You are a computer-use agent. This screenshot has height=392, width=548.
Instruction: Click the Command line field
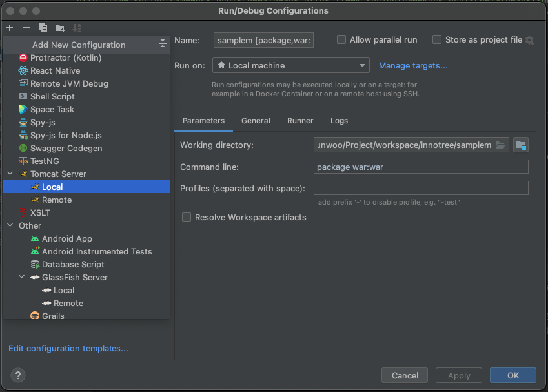click(421, 167)
